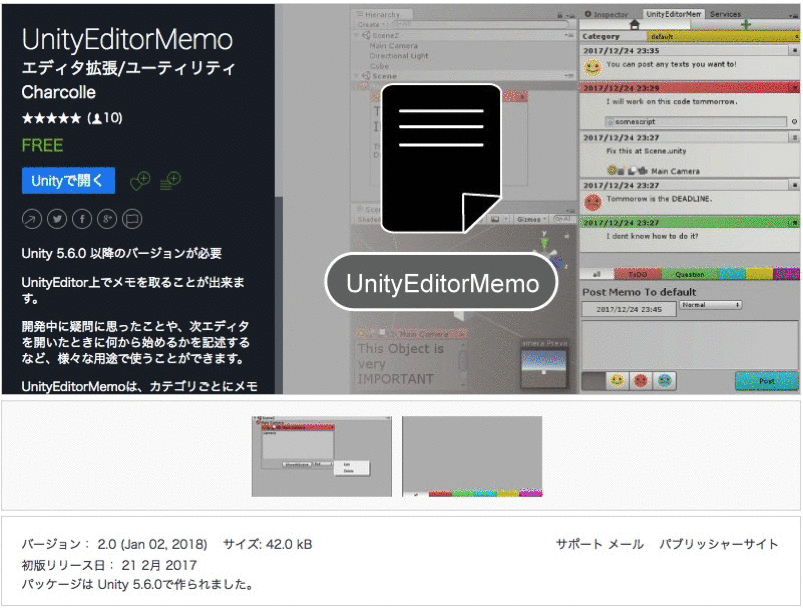This screenshot has width=803, height=609.
Task: Click the small square button on the red 23:29 memo header
Action: tap(795, 88)
